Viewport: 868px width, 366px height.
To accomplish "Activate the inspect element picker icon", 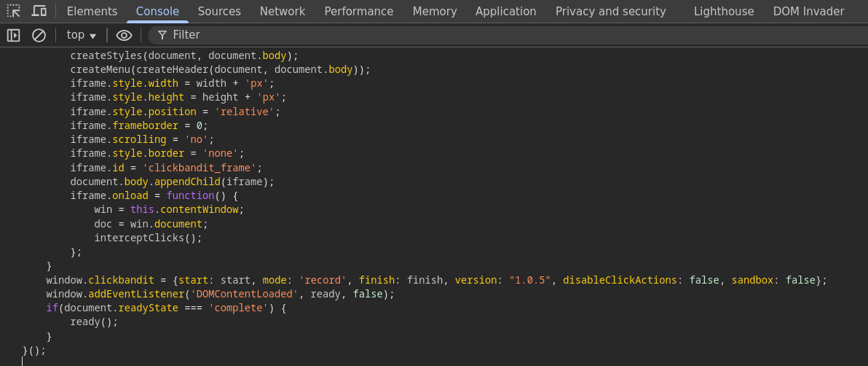I will click(13, 11).
